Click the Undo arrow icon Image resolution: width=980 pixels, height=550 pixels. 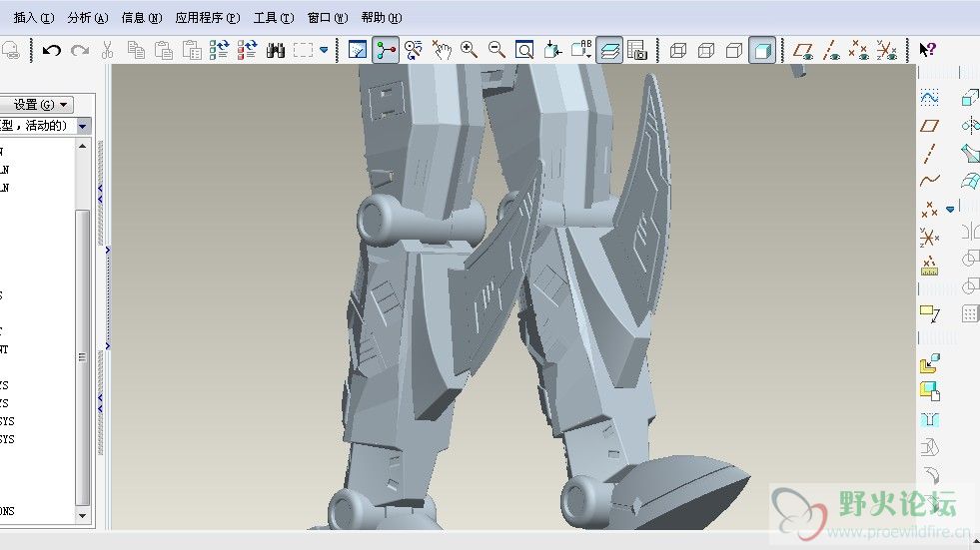[51, 50]
